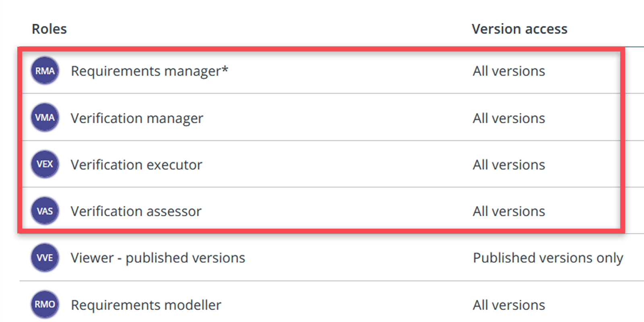Image resolution: width=644 pixels, height=322 pixels.
Task: Open the Requirements modeller role
Action: click(146, 305)
